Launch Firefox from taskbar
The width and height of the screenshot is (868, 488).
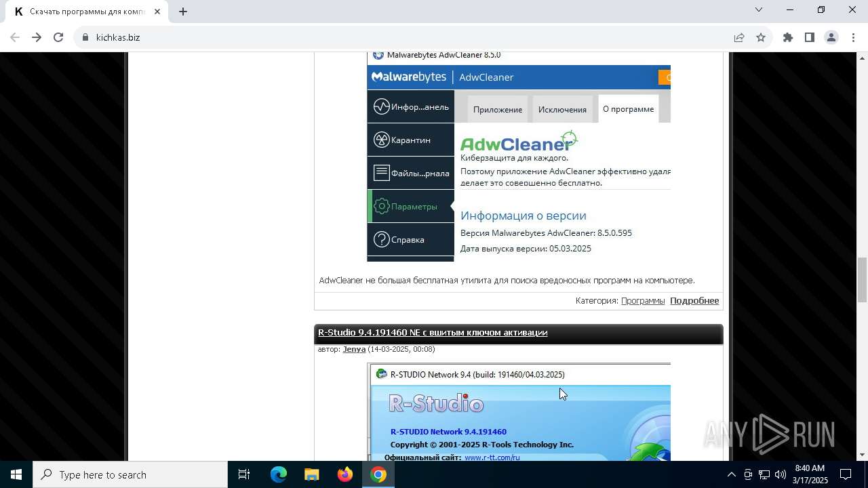[x=344, y=474]
